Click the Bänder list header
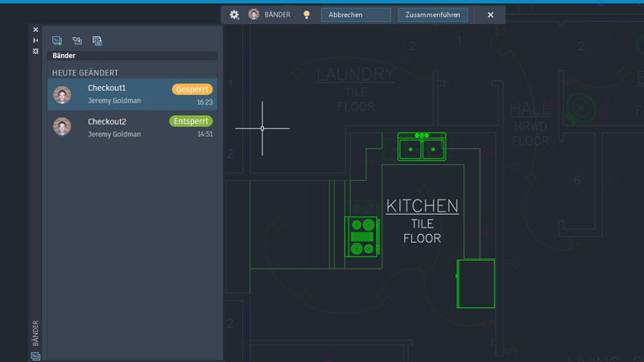Image resolution: width=644 pixels, height=362 pixels. [132, 56]
